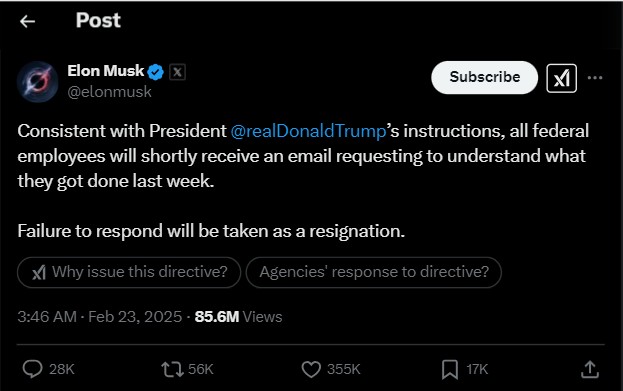Open the 3:46 AM Feb 23 timestamp
Image resolution: width=623 pixels, height=391 pixels.
coord(100,317)
